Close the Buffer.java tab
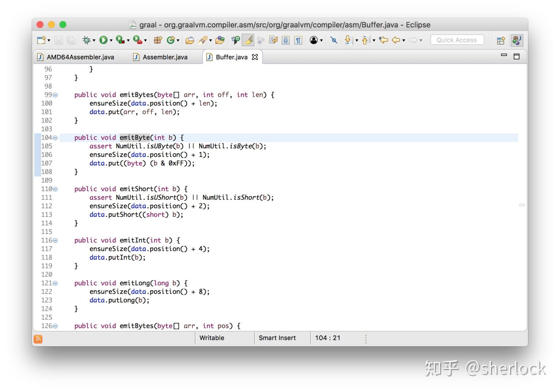This screenshot has height=392, width=560. (255, 57)
